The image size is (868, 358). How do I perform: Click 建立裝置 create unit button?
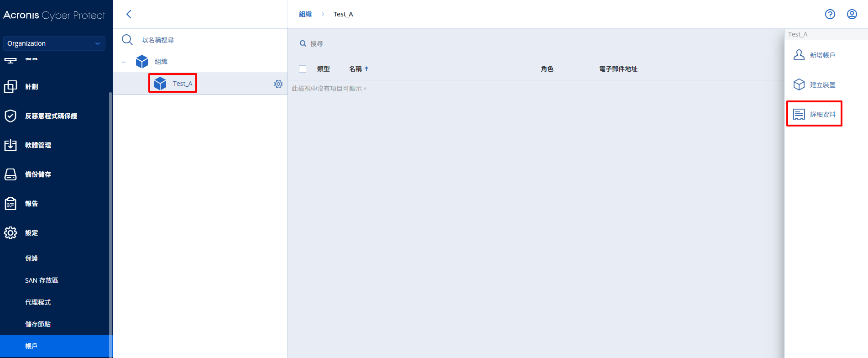[x=823, y=85]
